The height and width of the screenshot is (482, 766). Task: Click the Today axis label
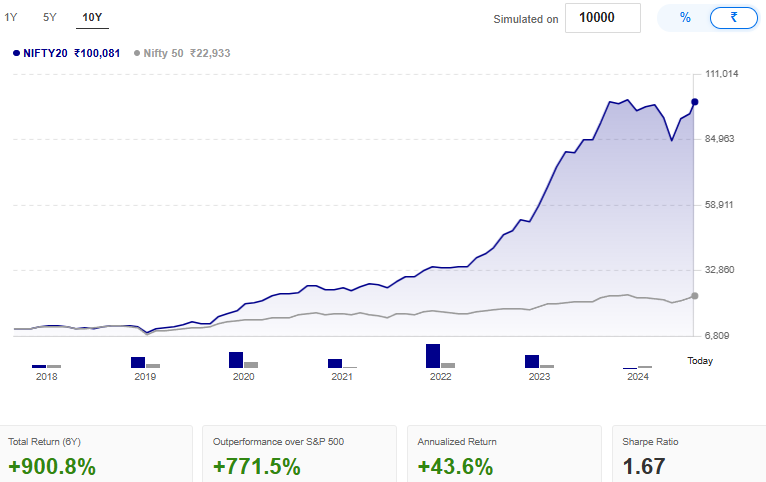tap(700, 361)
